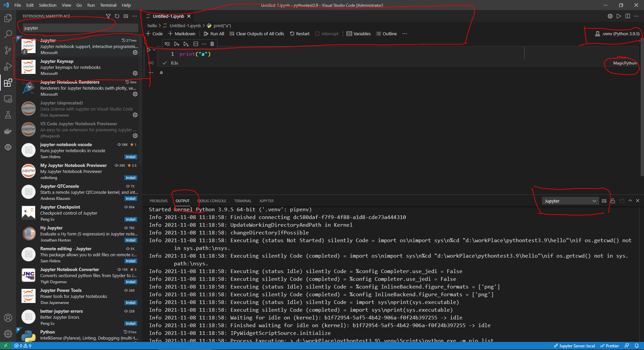Select kernel .venv (Python 3.9.5)
The image size is (644, 350).
pos(617,34)
